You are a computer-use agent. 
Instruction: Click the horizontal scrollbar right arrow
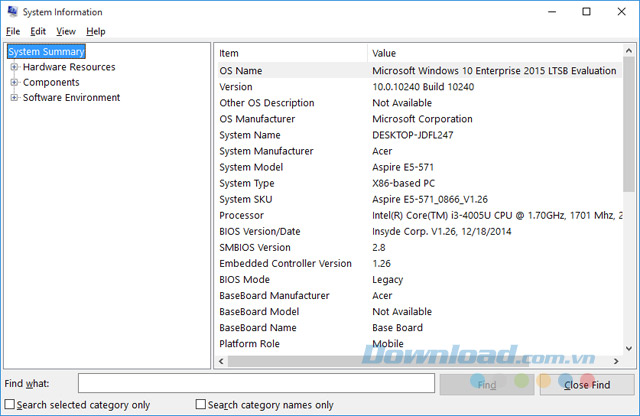[x=616, y=361]
